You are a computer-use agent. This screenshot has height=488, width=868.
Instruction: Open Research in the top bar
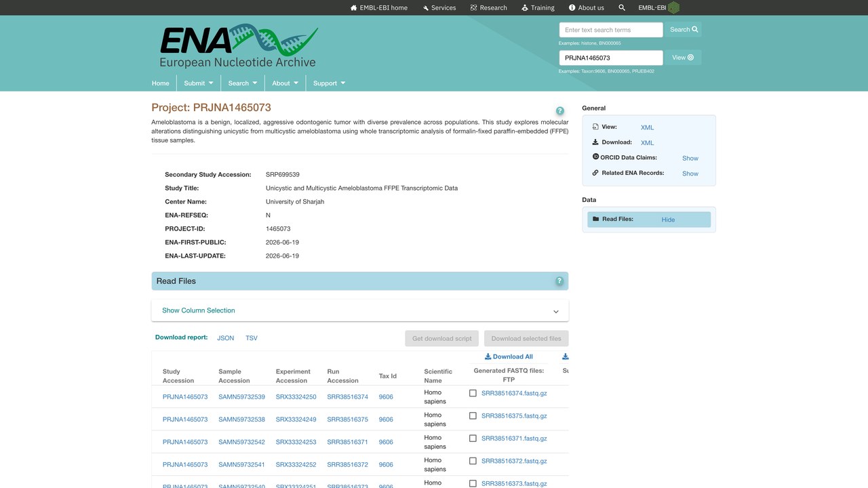click(489, 8)
